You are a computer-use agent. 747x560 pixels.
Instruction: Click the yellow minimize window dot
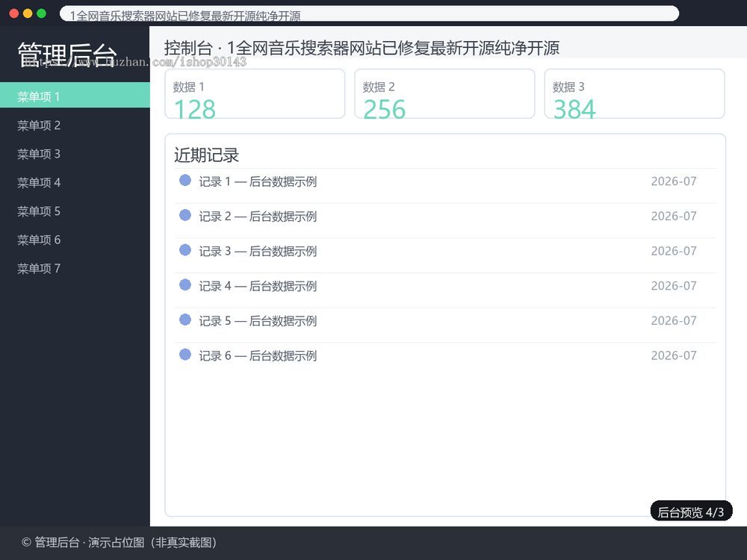tap(28, 13)
